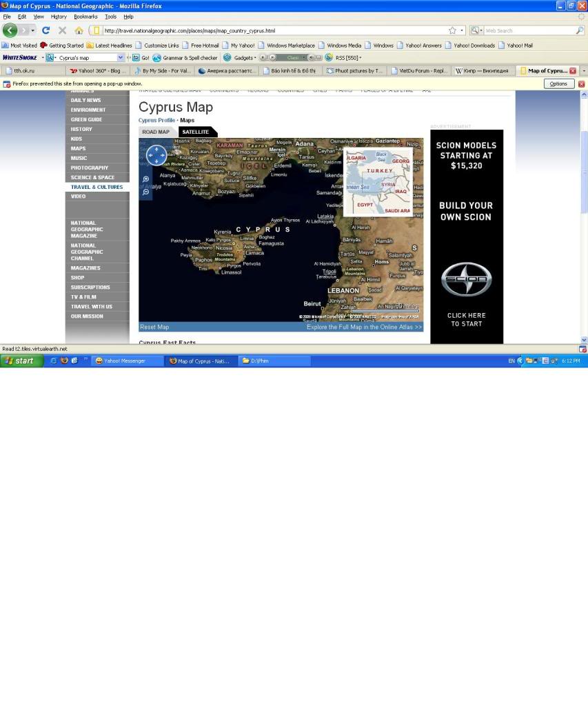Click the WhiteSmoke radio player play button
This screenshot has width=588, height=706.
272,58
